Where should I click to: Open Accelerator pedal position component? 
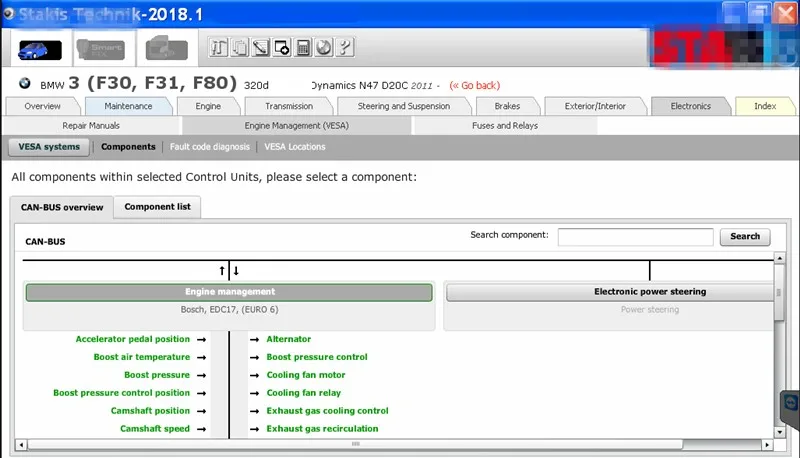(133, 339)
